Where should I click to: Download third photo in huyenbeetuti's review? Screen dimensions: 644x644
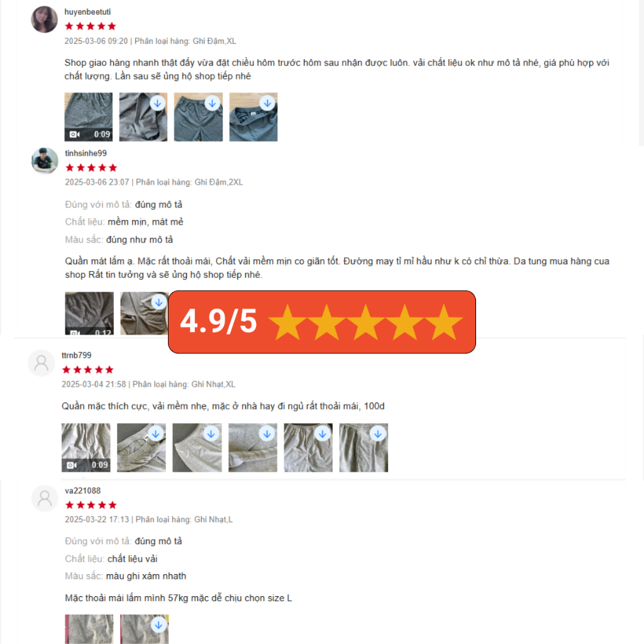coord(213,104)
